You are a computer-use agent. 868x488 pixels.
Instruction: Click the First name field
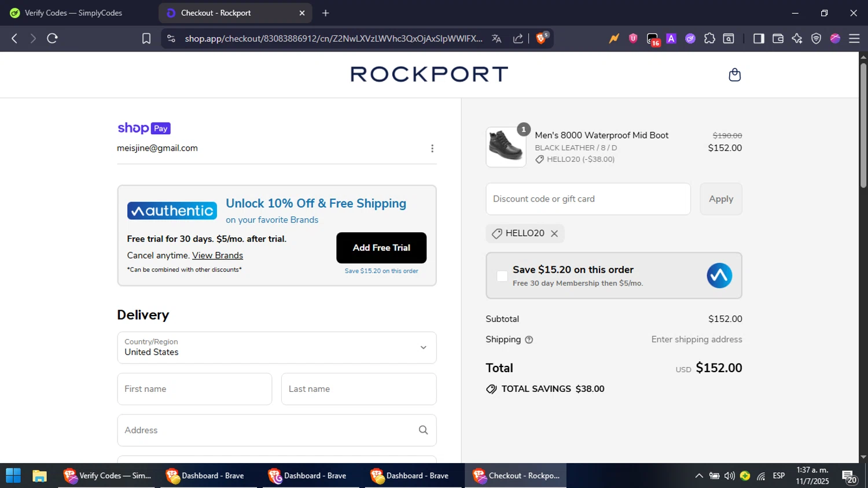click(194, 389)
